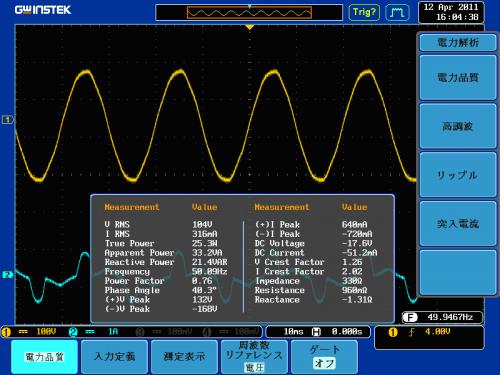The image size is (500, 375).
Task: Open the 測定表示 menu
Action: (184, 357)
